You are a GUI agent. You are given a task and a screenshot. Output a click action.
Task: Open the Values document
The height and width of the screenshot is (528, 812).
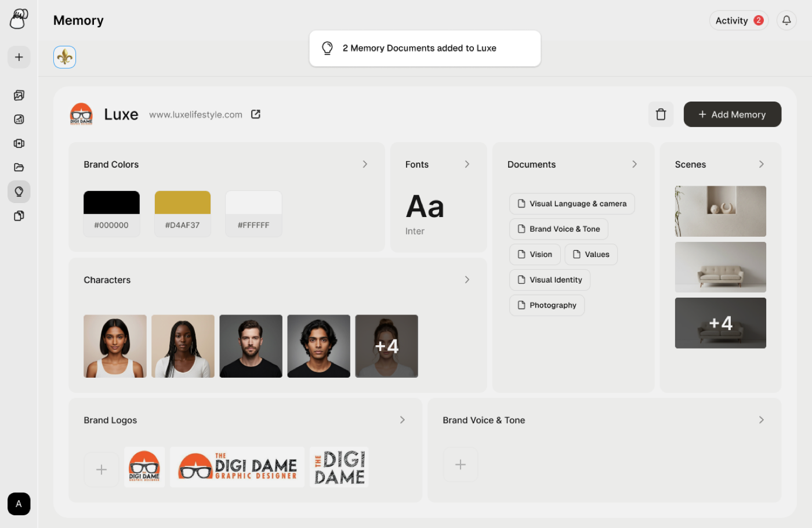[x=591, y=254]
